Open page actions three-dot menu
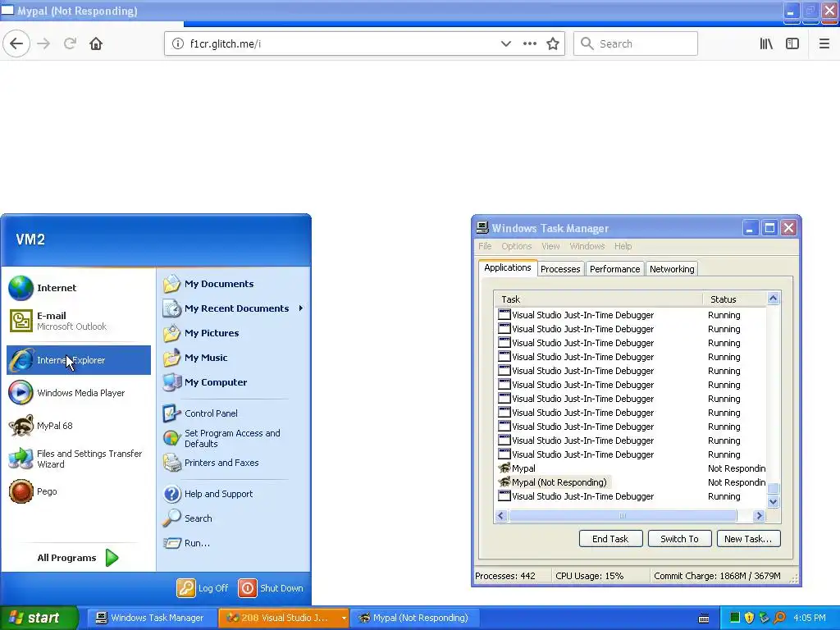840x630 pixels. 529,44
